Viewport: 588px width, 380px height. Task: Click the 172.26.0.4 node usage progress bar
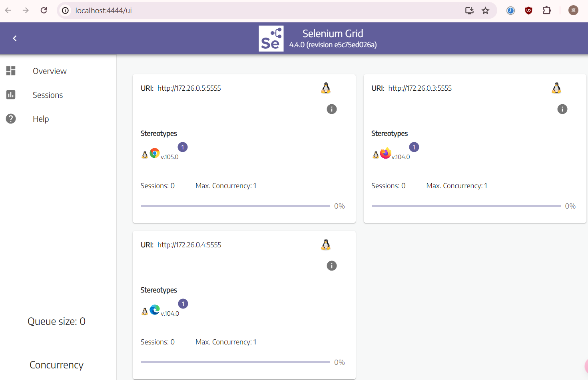[x=235, y=362]
